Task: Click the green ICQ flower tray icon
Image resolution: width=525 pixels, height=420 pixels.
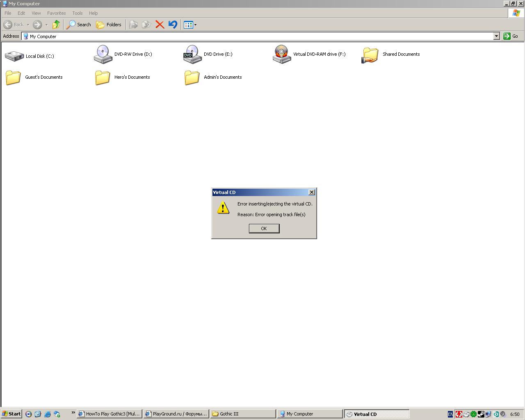Action: [473, 414]
